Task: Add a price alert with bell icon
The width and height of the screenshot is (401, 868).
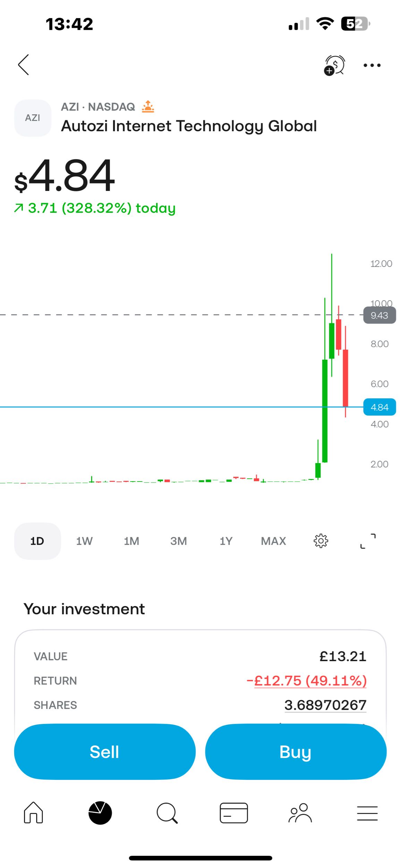Action: coord(334,65)
